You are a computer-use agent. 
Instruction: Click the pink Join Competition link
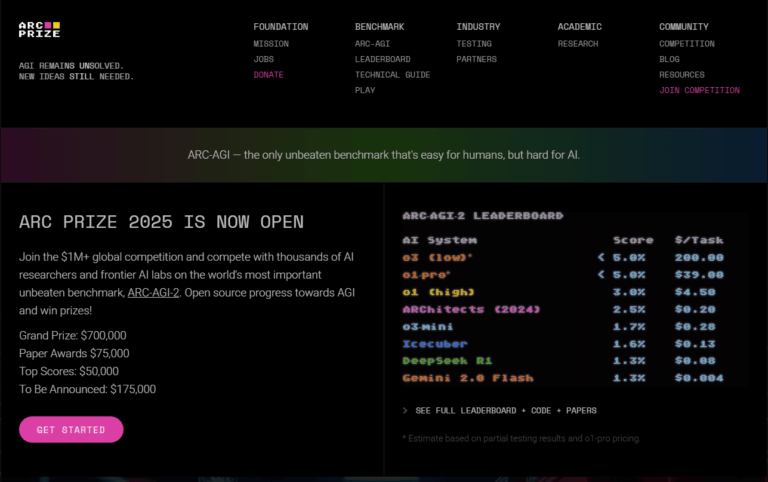tap(699, 91)
